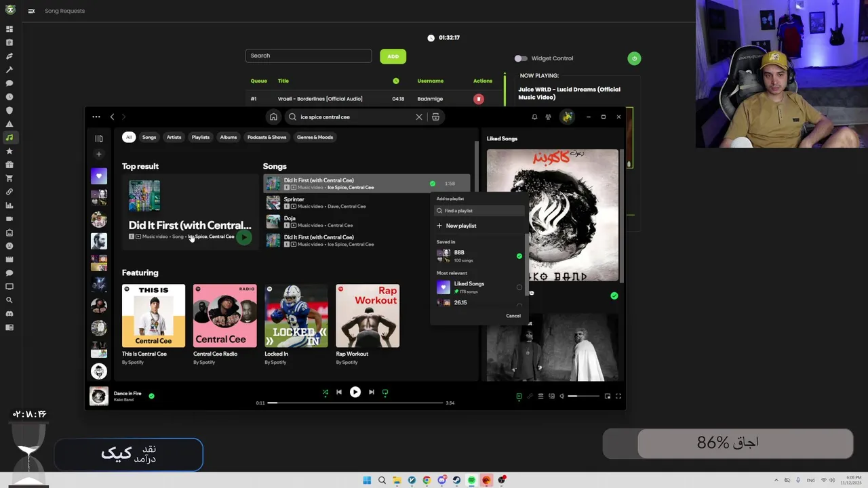Toggle saved check for Dance in Fire
Image resolution: width=868 pixels, height=488 pixels.
[151, 396]
